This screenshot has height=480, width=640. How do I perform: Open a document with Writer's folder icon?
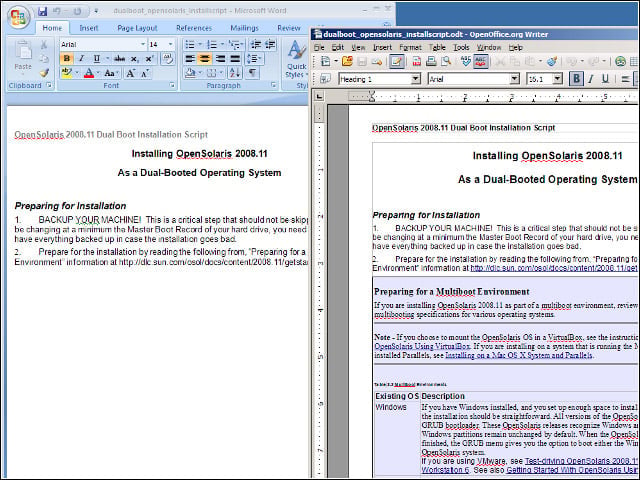[x=347, y=62]
